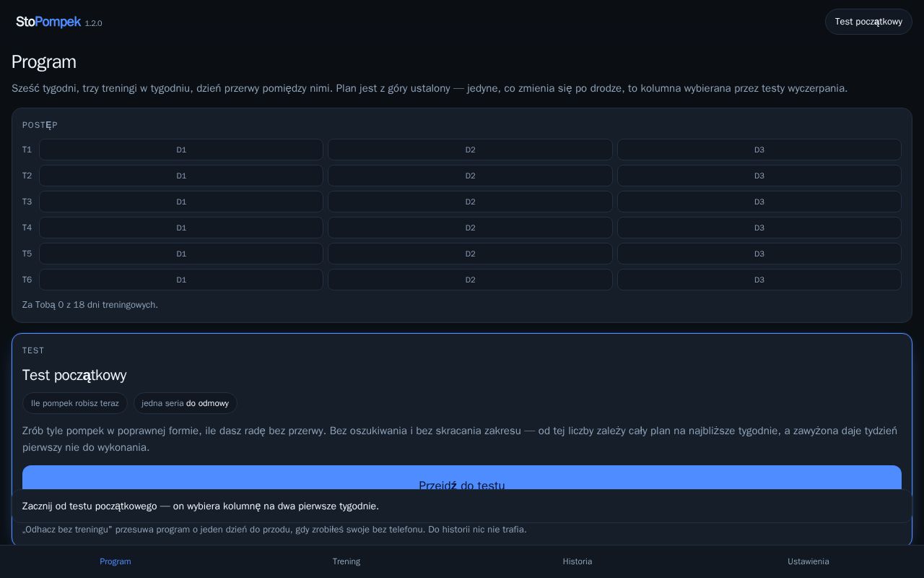Image resolution: width=924 pixels, height=578 pixels.
Task: Click the 'jedna seria do odmowy' chip
Action: pyautogui.click(x=185, y=403)
